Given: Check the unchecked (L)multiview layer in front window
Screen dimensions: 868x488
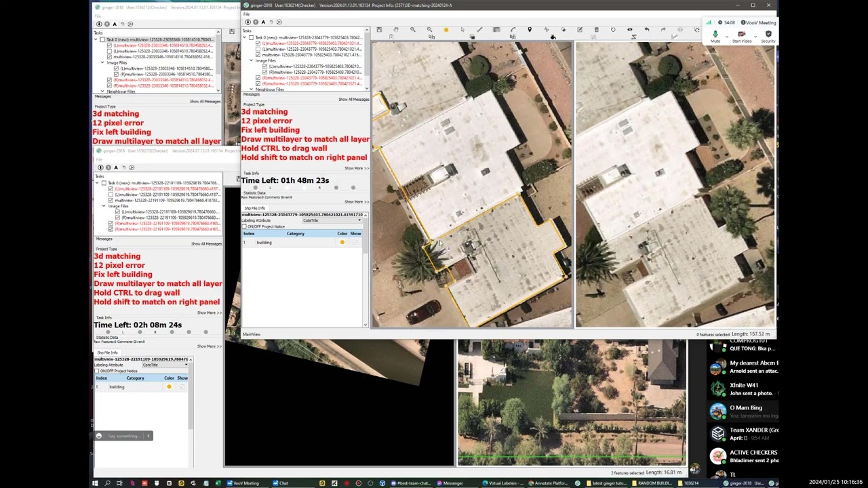Looking at the screenshot, I should [x=258, y=49].
